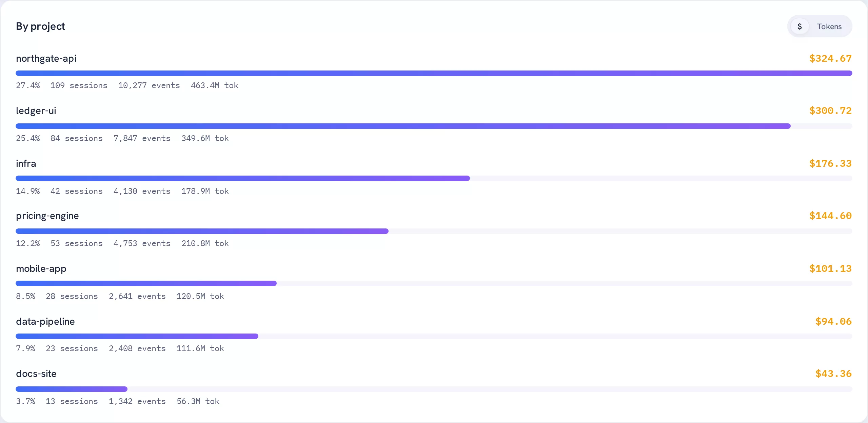Select the mobile-app project
Viewport: 868px width, 423px height.
(x=434, y=282)
